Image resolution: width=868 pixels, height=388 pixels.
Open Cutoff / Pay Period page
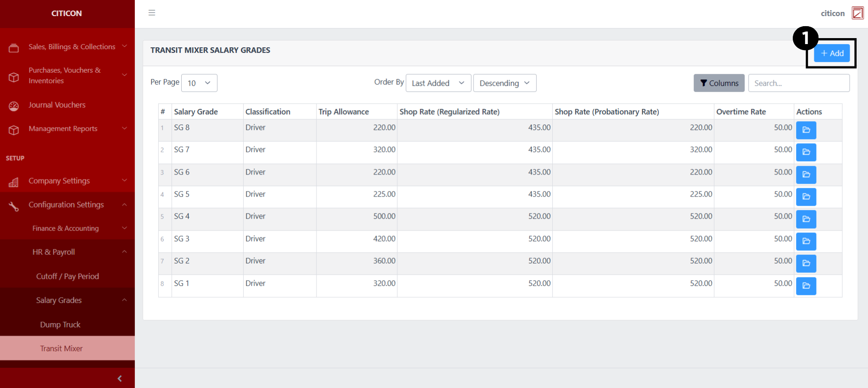click(67, 276)
